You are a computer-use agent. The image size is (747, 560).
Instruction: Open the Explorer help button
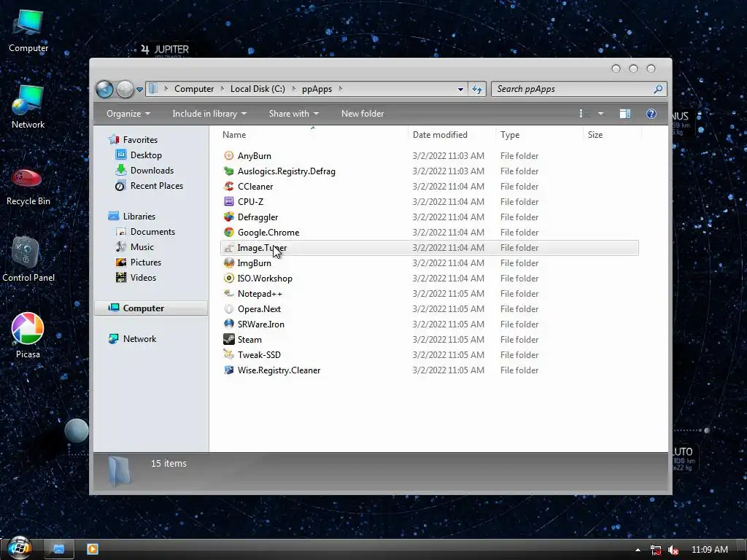click(651, 114)
